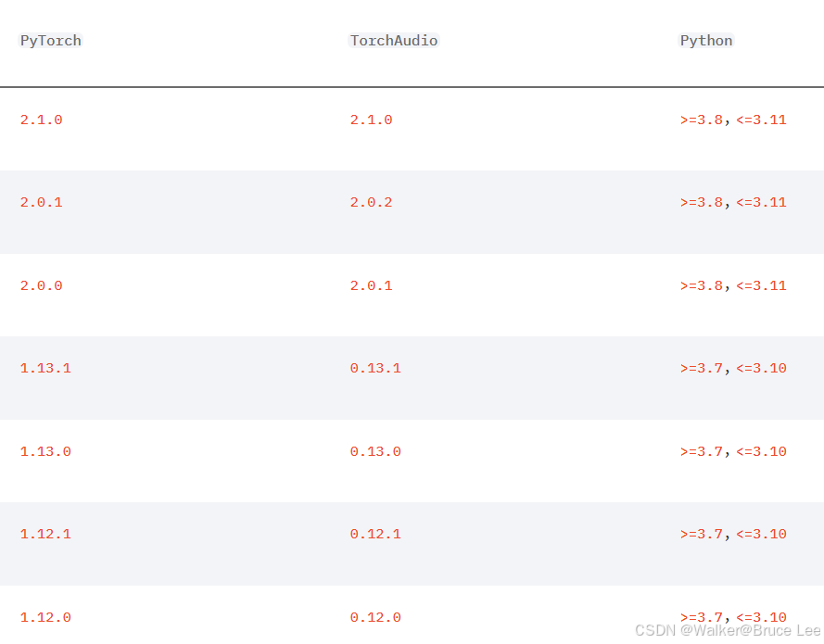Image resolution: width=824 pixels, height=644 pixels.
Task: Click TorchAudio version 0.12.0 cell
Action: tap(375, 618)
